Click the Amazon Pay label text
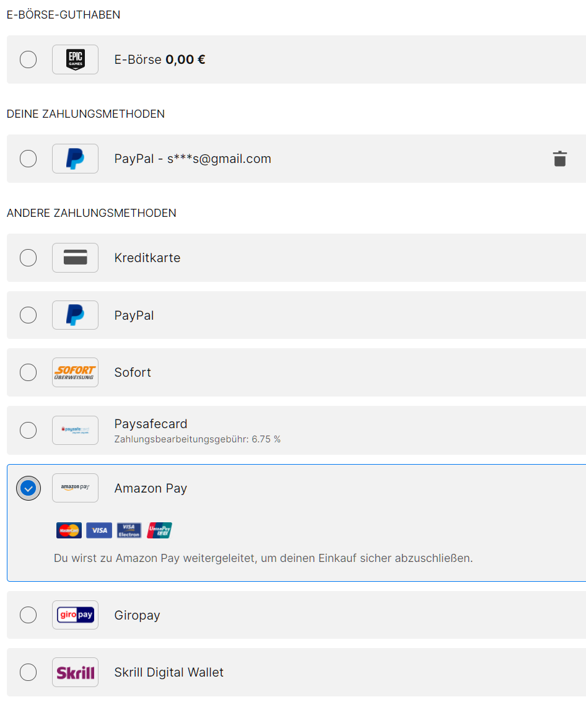The width and height of the screenshot is (586, 728). click(x=151, y=488)
